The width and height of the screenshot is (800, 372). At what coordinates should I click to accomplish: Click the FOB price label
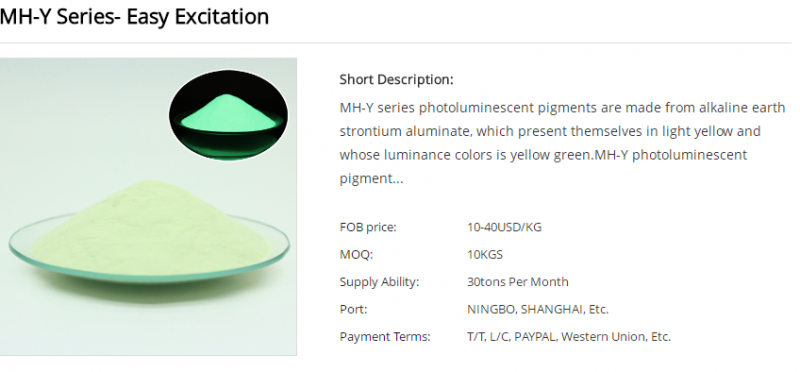pos(368,227)
